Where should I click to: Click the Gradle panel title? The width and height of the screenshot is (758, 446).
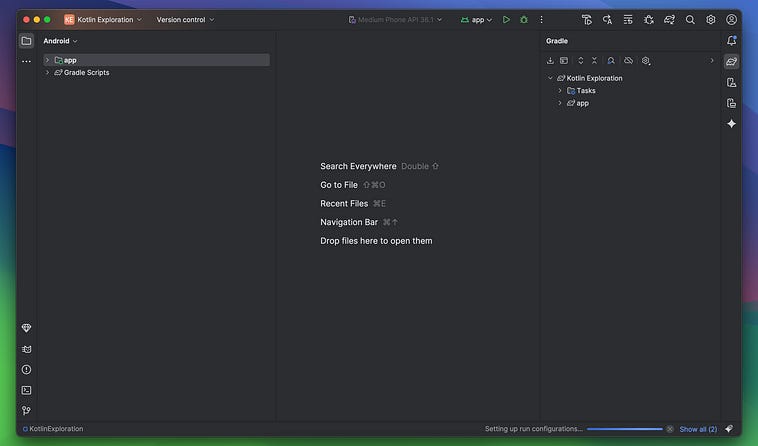tap(557, 41)
